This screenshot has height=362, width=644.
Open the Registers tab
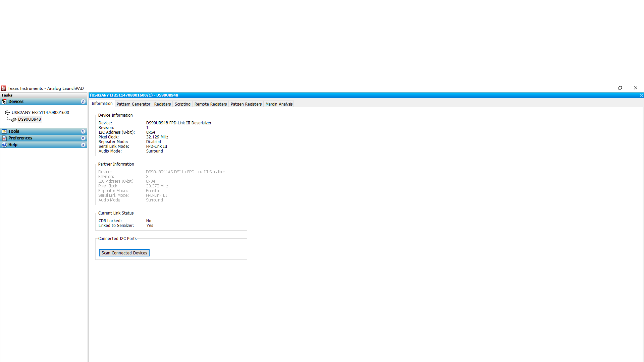pyautogui.click(x=162, y=104)
